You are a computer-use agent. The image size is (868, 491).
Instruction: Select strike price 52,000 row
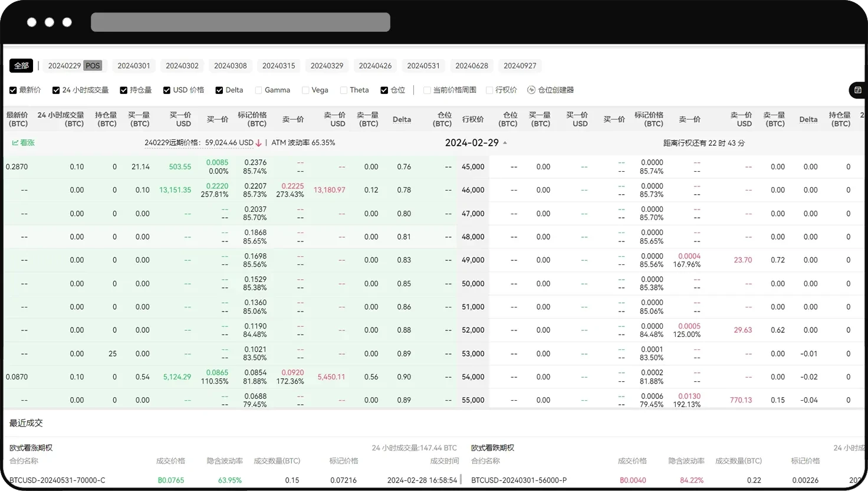click(473, 330)
